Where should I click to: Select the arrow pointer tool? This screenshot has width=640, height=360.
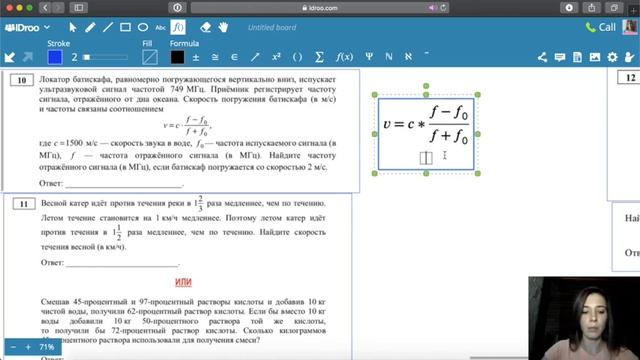(73, 27)
